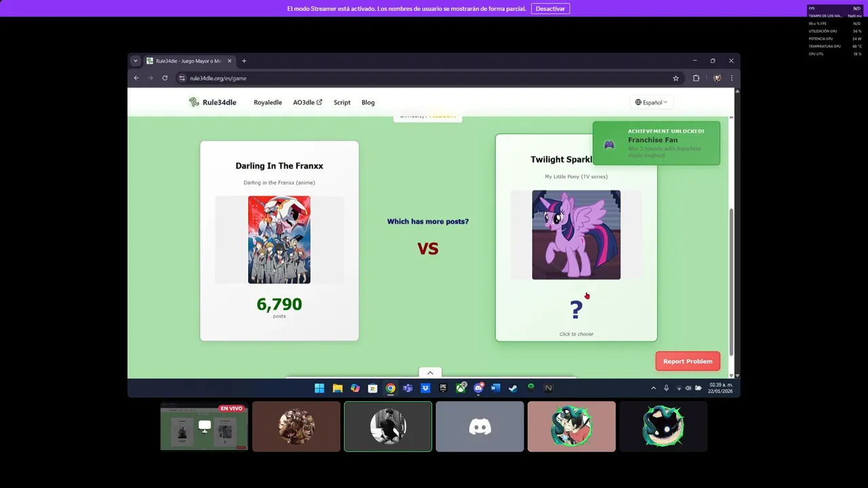This screenshot has height=488, width=868.
Task: Select the highlighted speaking participant tile
Action: (388, 426)
